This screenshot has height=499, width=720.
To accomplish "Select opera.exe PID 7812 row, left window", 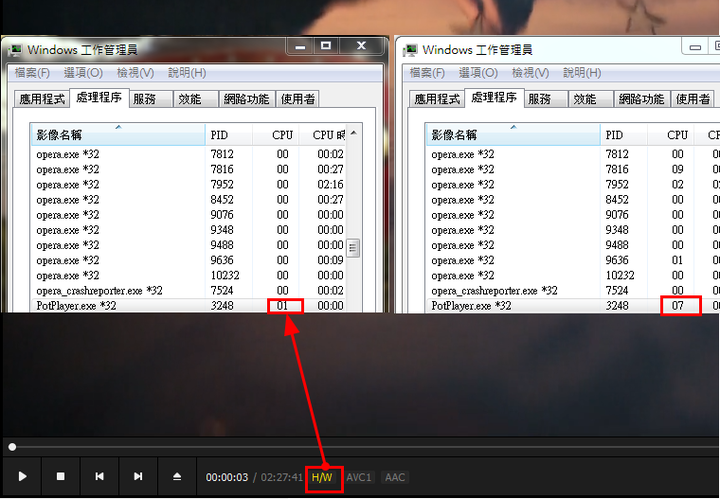I will 188,154.
